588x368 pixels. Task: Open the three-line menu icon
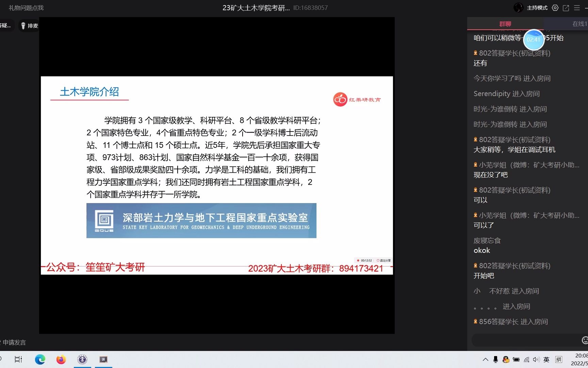coord(577,8)
